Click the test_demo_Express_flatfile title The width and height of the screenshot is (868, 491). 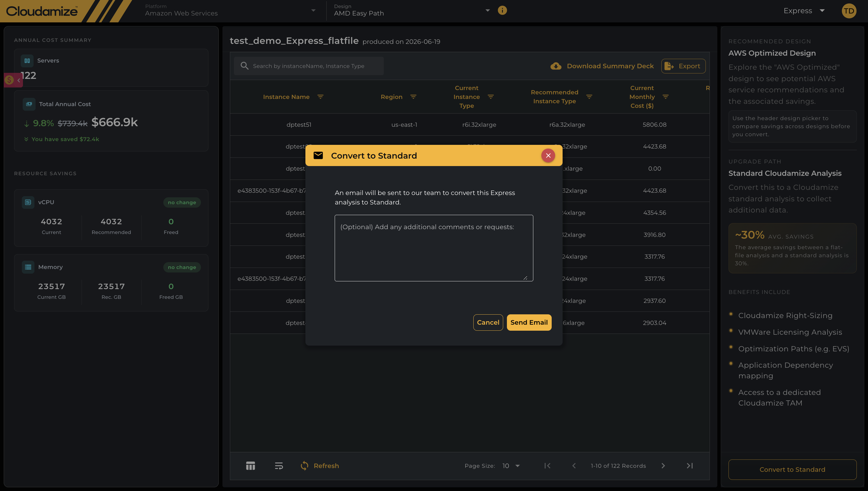click(294, 41)
